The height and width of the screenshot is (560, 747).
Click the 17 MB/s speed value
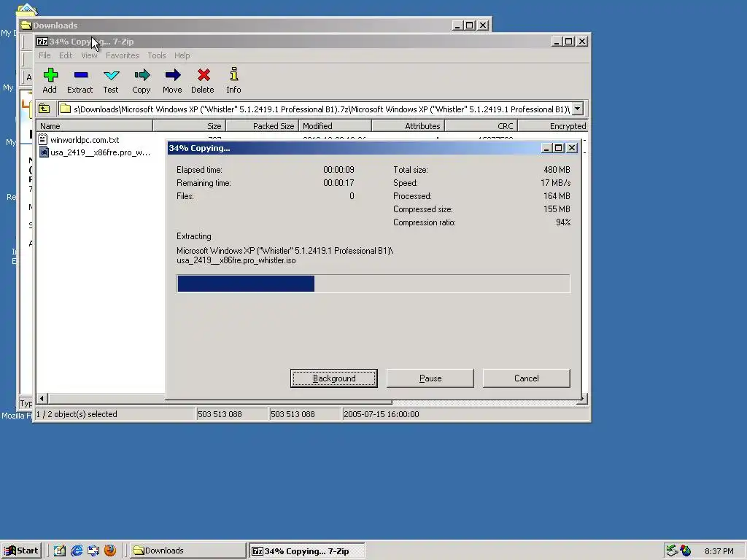[x=555, y=183]
